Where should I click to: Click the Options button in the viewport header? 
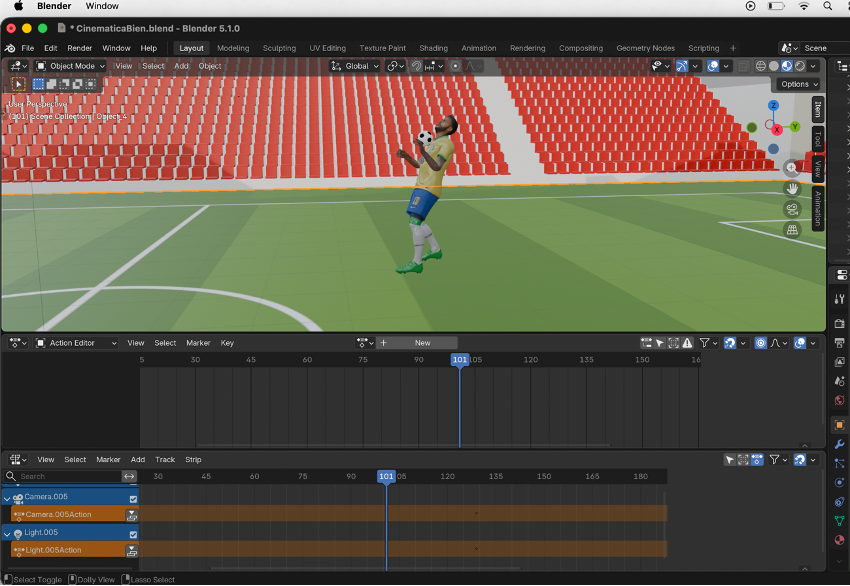point(797,84)
